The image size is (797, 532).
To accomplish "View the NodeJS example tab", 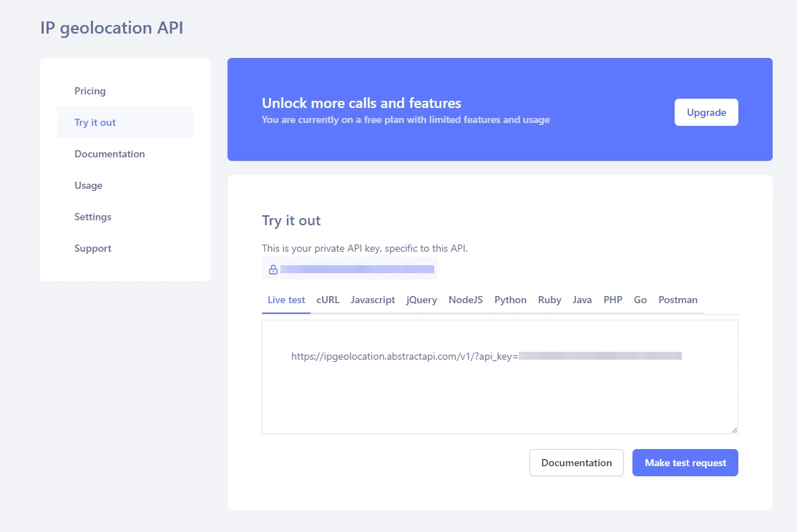I will pos(465,300).
